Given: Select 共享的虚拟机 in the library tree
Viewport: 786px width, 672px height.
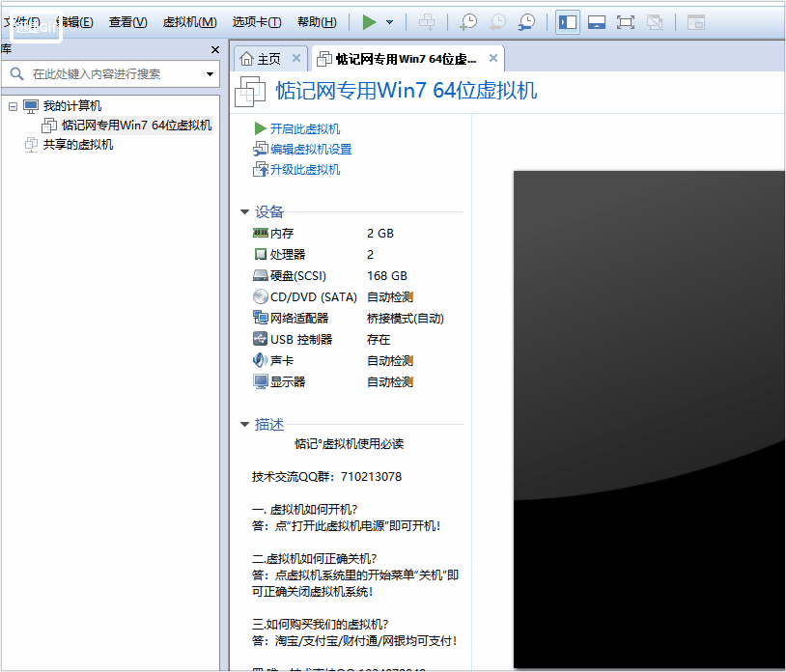Looking at the screenshot, I should click(77, 144).
